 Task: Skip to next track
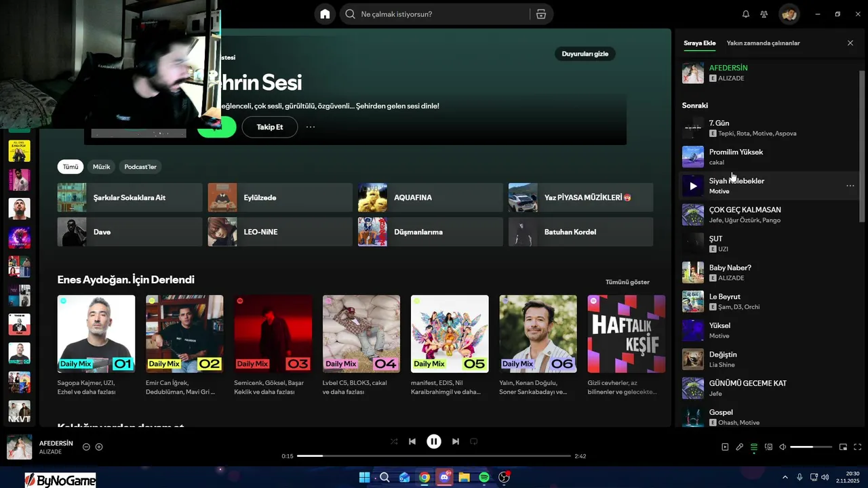[x=456, y=441]
